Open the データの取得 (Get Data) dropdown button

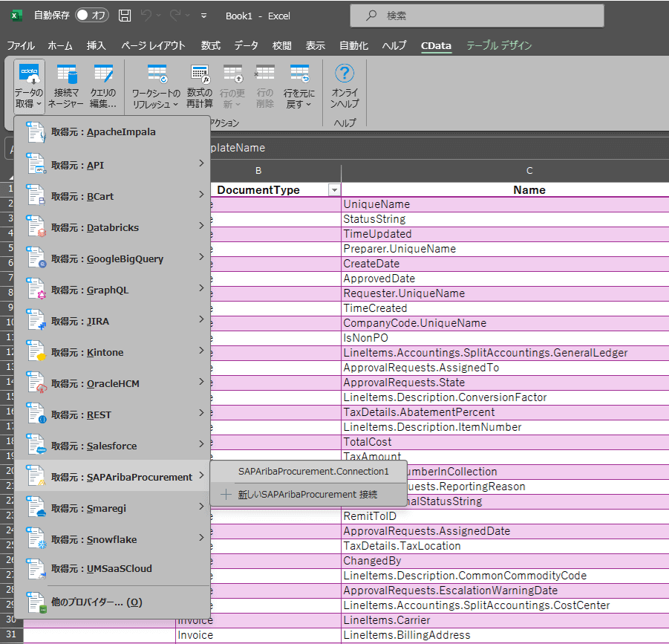(x=29, y=87)
